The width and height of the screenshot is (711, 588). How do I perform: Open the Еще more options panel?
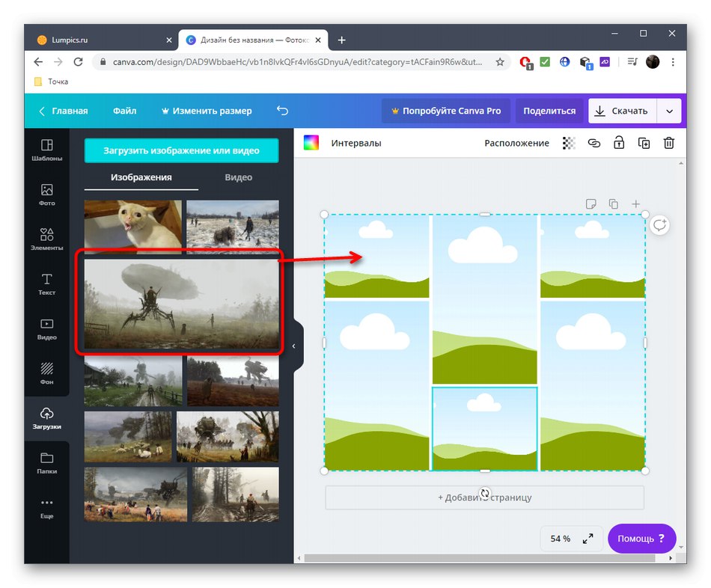click(46, 508)
